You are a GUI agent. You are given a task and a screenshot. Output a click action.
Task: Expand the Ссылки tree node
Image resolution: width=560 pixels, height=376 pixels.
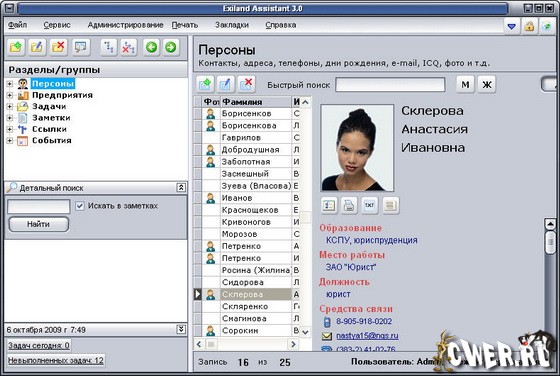pyautogui.click(x=10, y=129)
